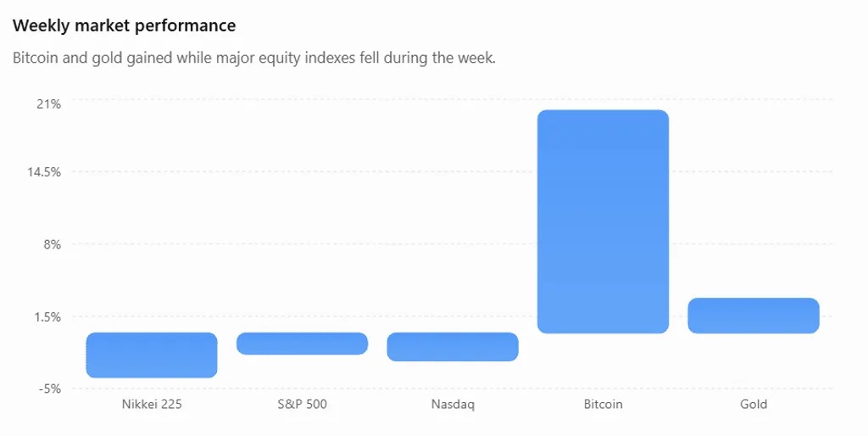Screen dimensions: 868x436
Task: Click the Gold axis label
Action: click(x=754, y=405)
